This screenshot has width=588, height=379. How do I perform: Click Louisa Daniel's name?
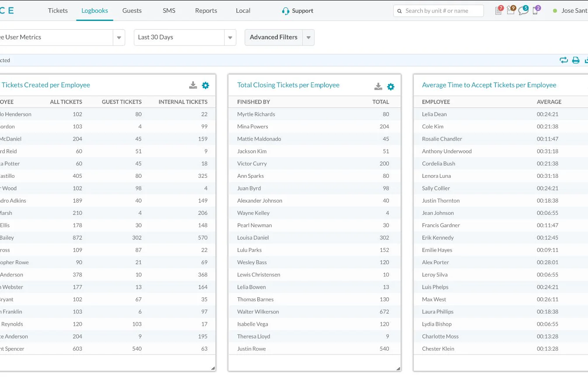[x=253, y=238]
